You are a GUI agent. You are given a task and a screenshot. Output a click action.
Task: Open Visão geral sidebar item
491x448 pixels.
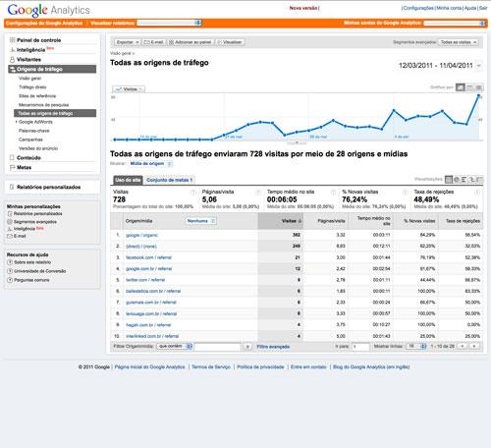pyautogui.click(x=29, y=79)
